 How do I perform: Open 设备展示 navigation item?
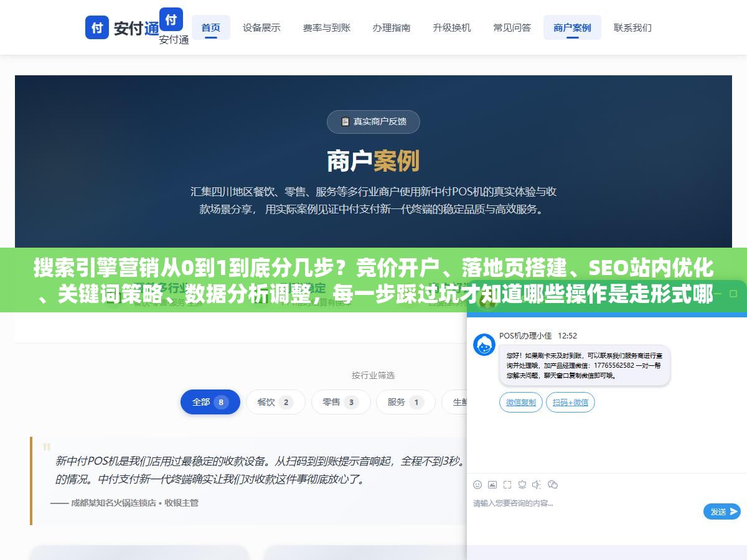click(x=261, y=27)
